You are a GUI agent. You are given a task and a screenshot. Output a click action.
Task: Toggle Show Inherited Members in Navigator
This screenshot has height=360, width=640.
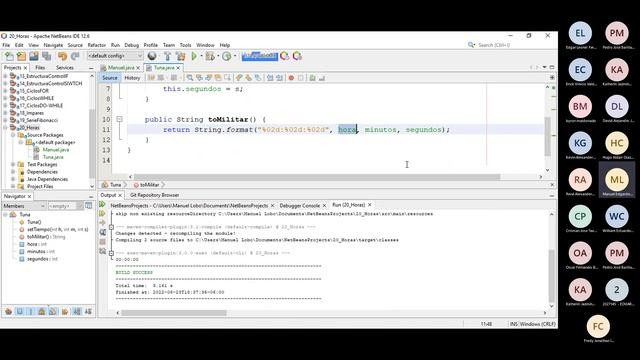[9, 311]
